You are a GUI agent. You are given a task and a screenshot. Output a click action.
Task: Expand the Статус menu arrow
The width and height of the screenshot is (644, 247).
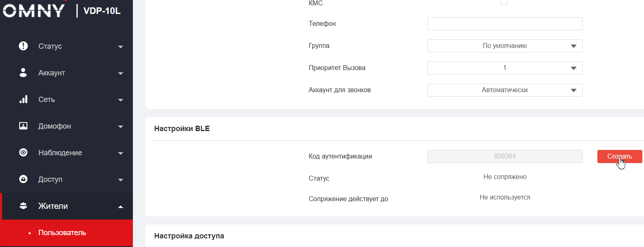121,47
